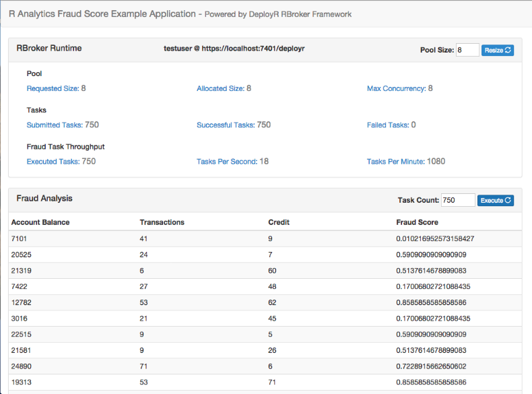Click the Pool Size input field
532x394 pixels.
tap(467, 50)
